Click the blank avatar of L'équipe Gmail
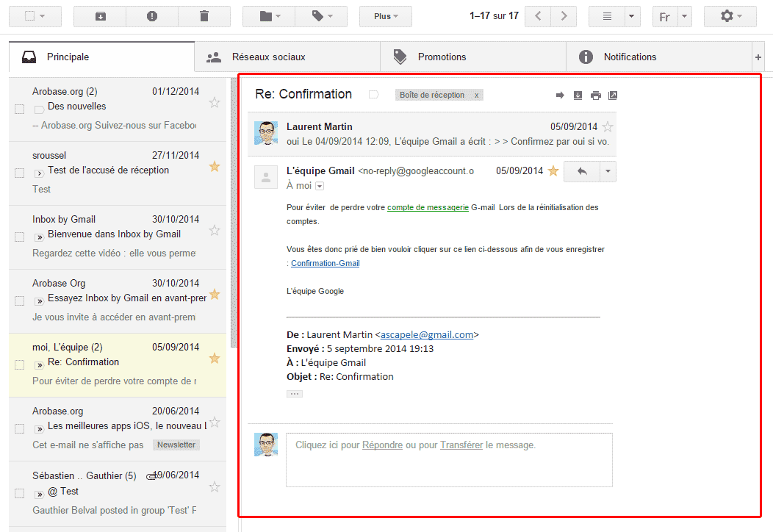The width and height of the screenshot is (773, 532). 266,176
